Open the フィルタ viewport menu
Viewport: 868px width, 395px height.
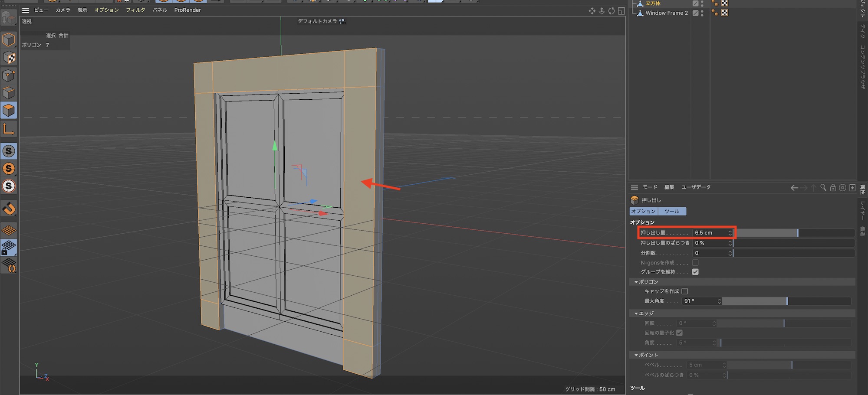tap(135, 10)
